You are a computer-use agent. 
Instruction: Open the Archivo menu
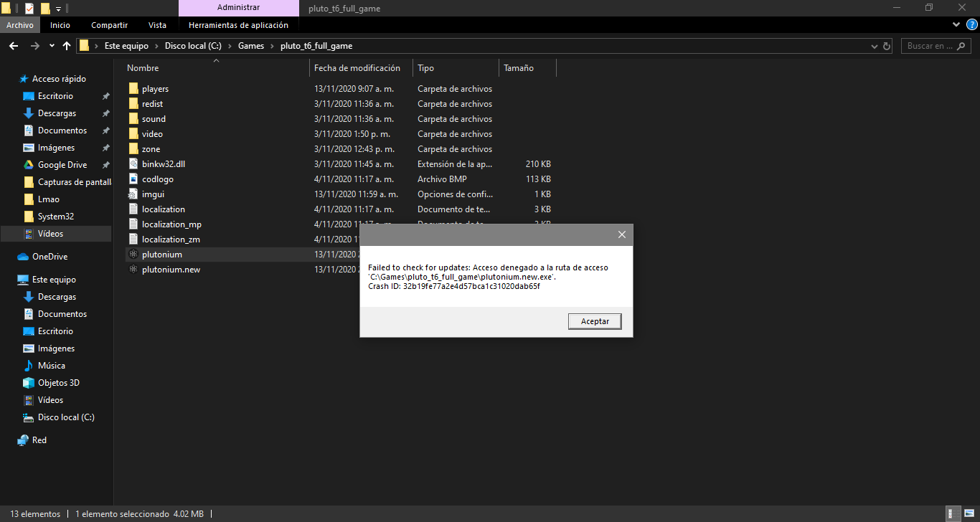coord(20,25)
